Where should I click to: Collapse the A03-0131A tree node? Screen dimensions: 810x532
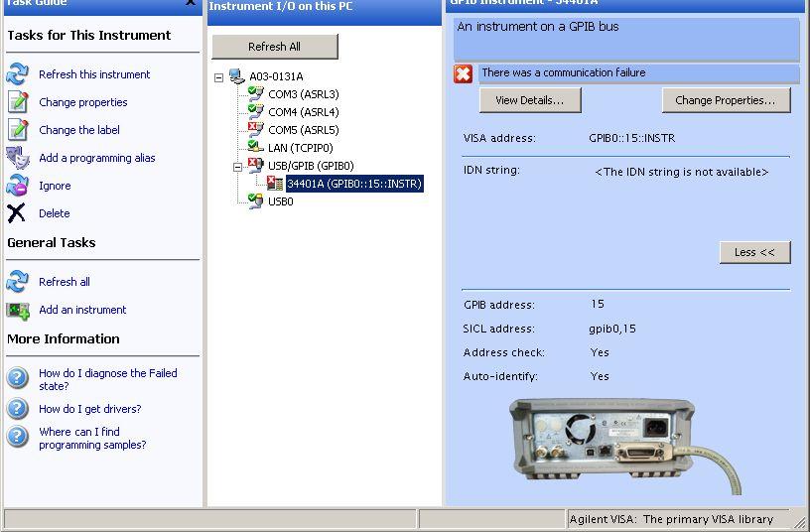click(x=219, y=77)
